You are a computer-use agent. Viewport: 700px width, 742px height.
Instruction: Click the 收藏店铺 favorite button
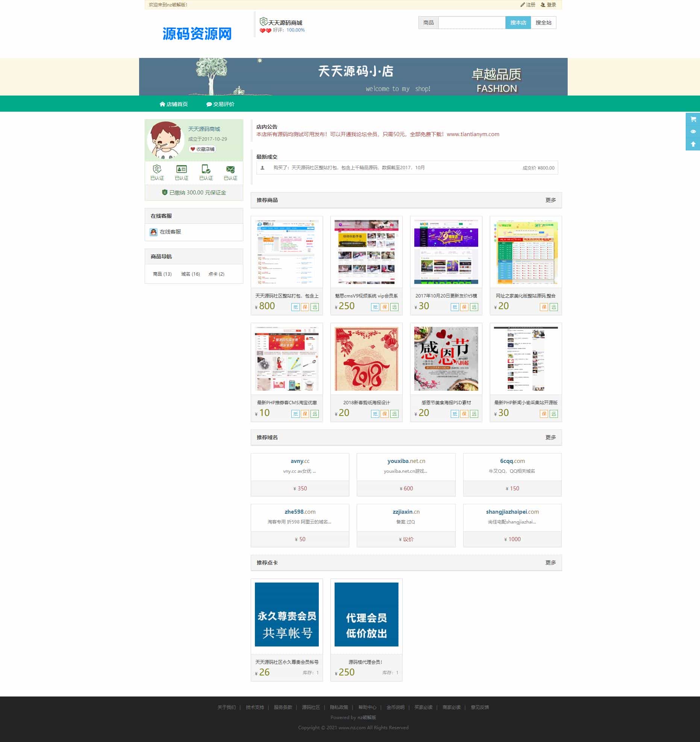point(202,149)
